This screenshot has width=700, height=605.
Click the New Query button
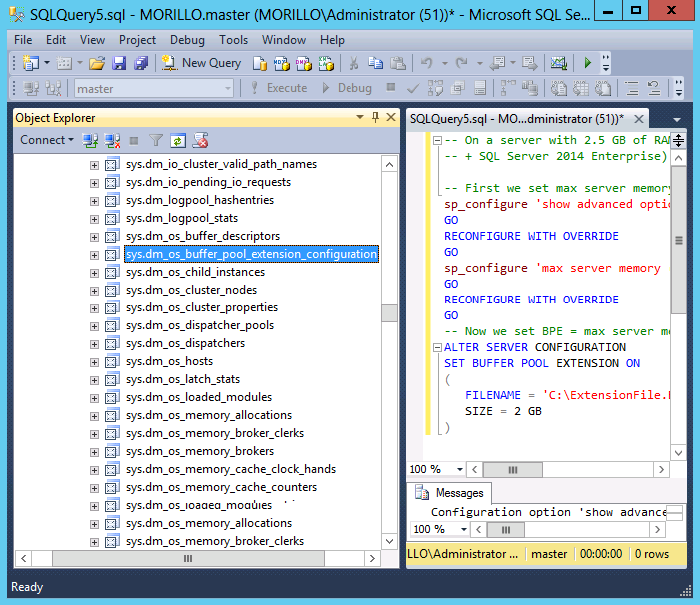point(202,63)
